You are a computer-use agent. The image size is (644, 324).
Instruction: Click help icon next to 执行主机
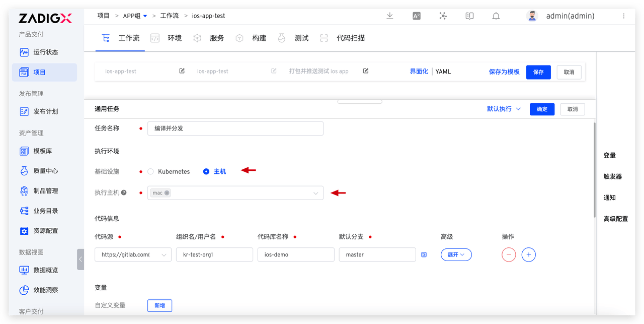tap(124, 192)
